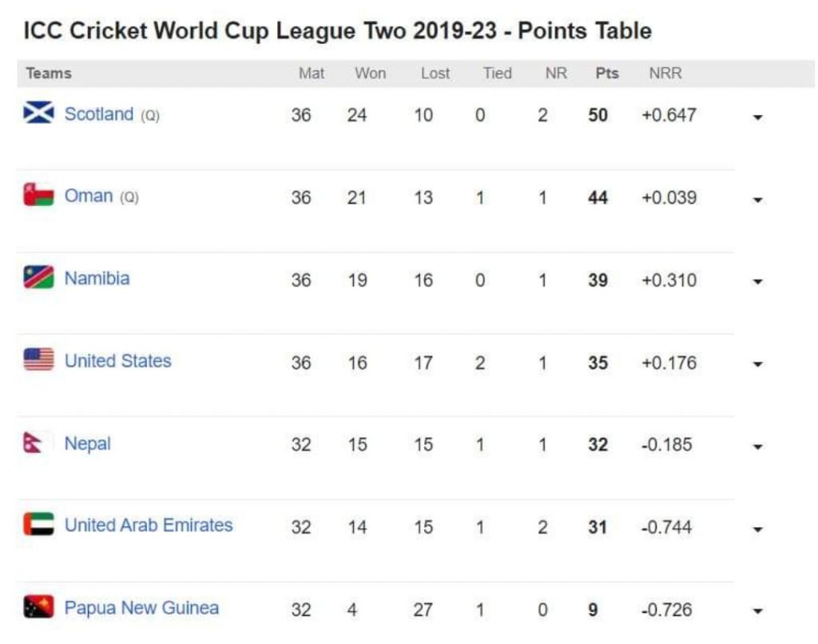Expand the Papua New Guinea row arrow

click(x=757, y=612)
